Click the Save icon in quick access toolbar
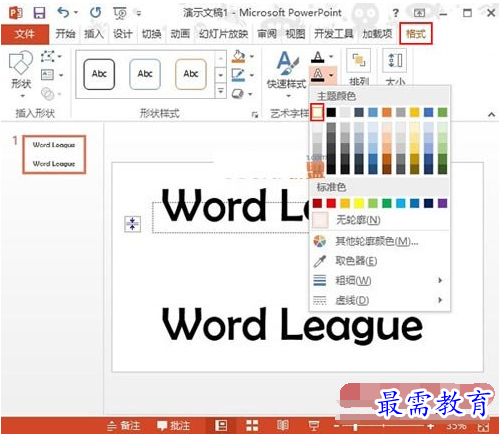499x435 pixels. coord(39,13)
